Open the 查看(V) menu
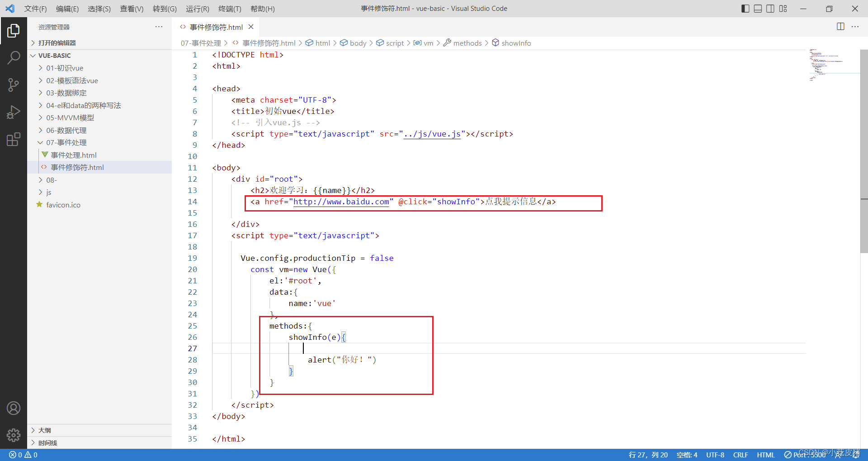The width and height of the screenshot is (868, 461). (x=132, y=9)
